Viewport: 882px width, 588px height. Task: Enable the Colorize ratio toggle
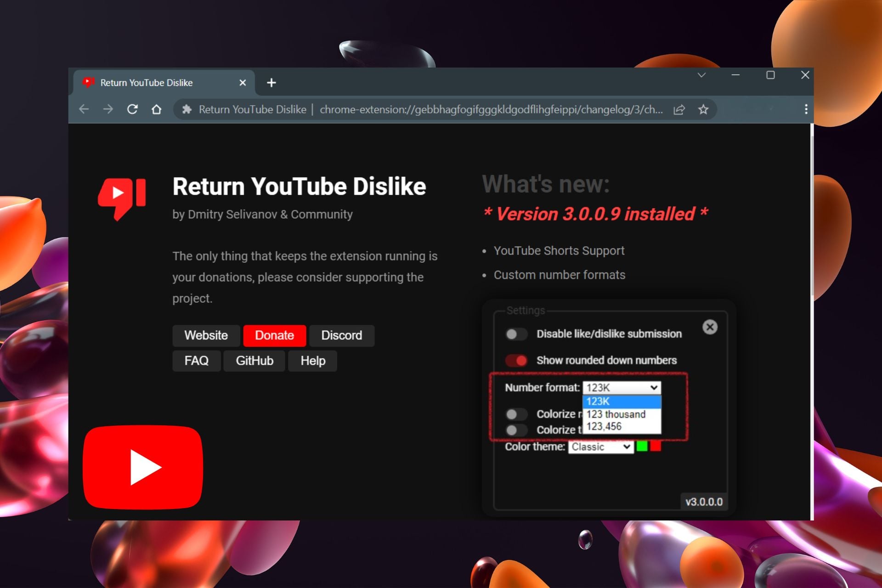(516, 414)
